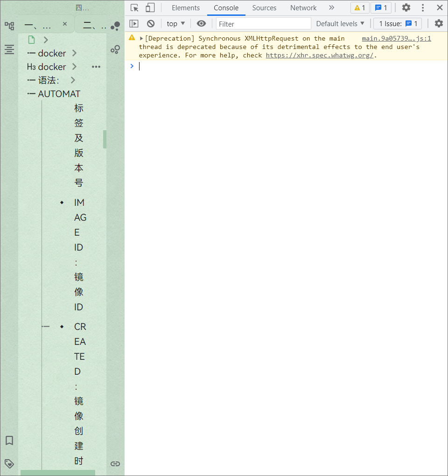
Task: Click the green document icon in outline
Action: tap(32, 40)
